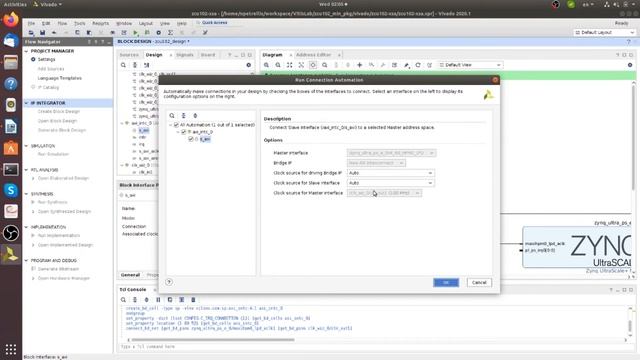The width and height of the screenshot is (640, 360).
Task: Click OK in Run Connection Automation dialog
Action: tap(446, 282)
